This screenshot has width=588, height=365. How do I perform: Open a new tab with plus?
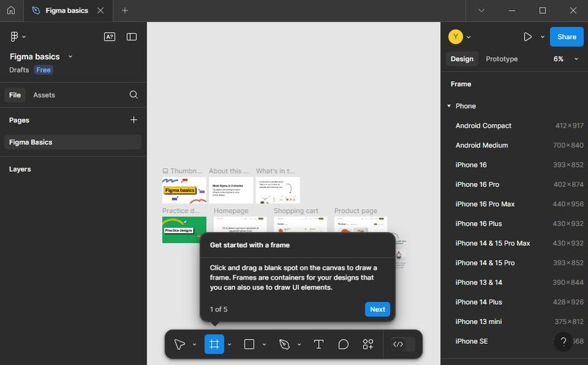[125, 11]
